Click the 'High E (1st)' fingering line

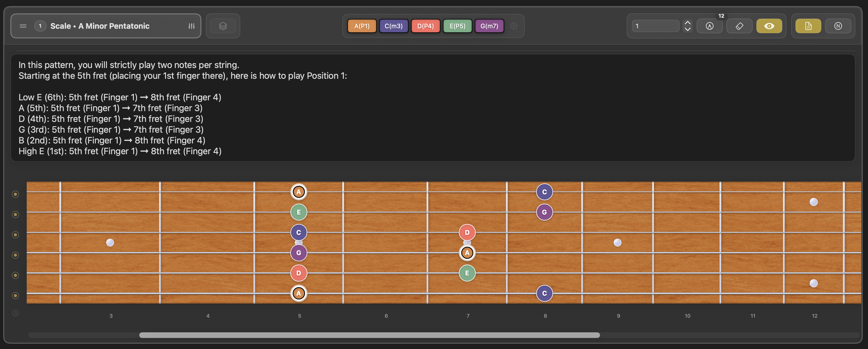click(120, 151)
